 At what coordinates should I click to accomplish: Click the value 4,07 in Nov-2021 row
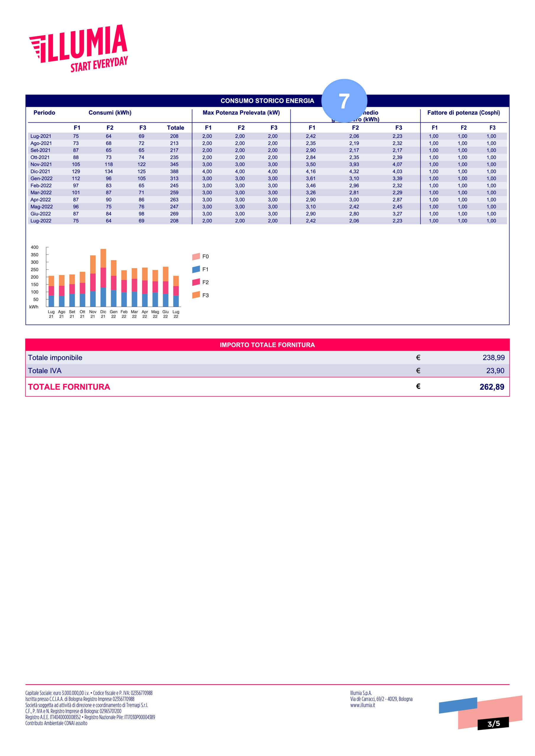click(x=398, y=164)
